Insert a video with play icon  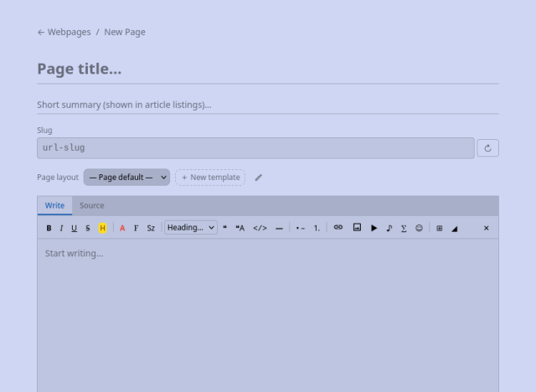pyautogui.click(x=374, y=228)
